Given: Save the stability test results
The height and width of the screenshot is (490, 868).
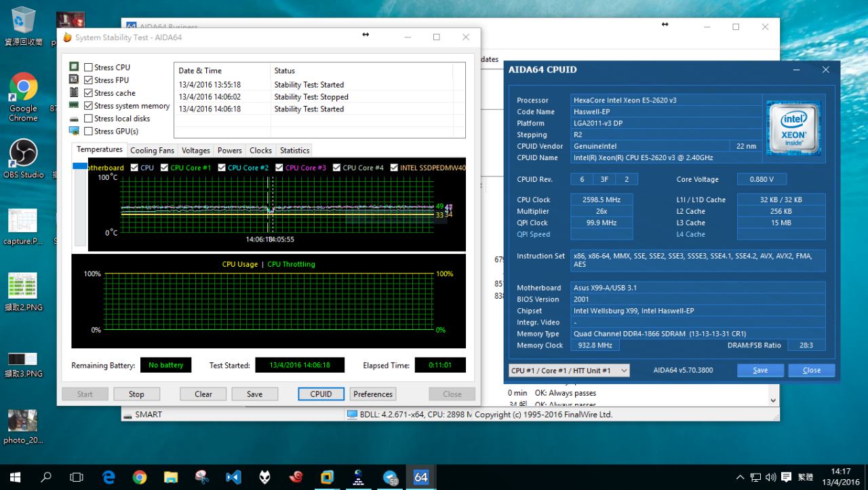Looking at the screenshot, I should (255, 394).
